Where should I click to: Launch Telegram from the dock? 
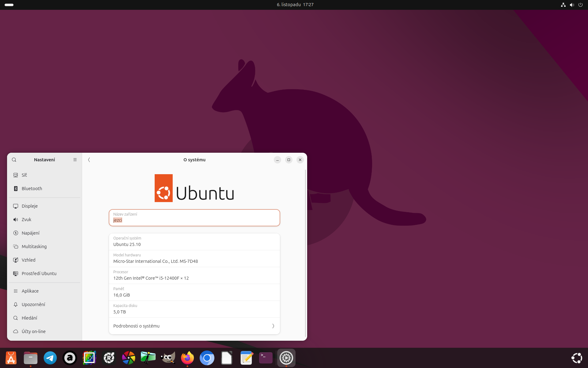[50, 358]
